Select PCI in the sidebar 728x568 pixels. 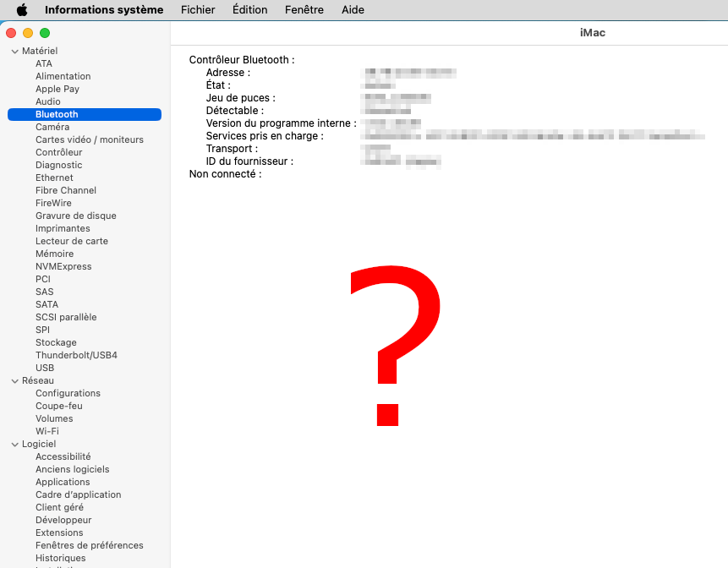click(x=43, y=279)
